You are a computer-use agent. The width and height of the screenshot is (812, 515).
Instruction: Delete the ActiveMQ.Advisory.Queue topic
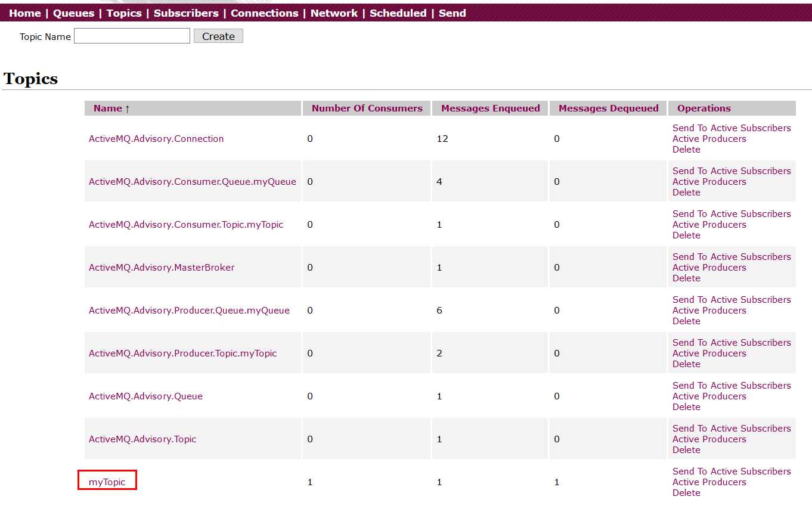[x=686, y=407]
